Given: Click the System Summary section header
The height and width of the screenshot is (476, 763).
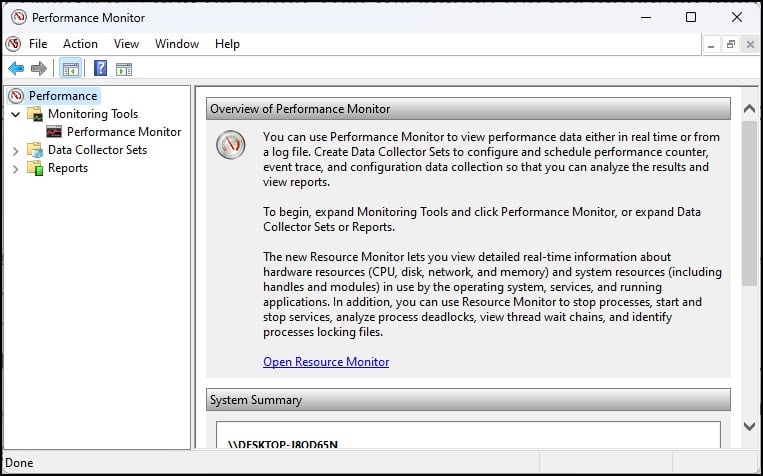Looking at the screenshot, I should tap(468, 400).
